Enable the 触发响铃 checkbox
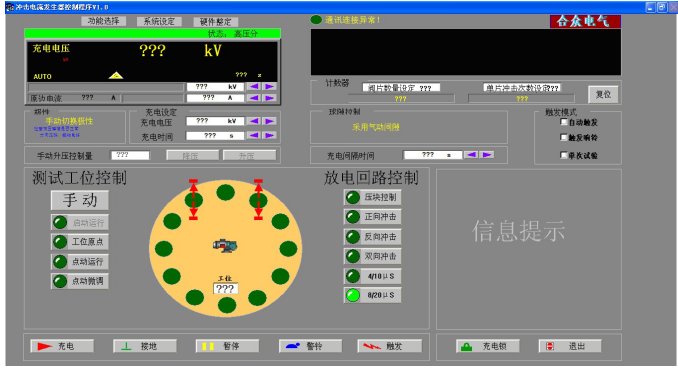This screenshot has height=368, width=678. [x=563, y=137]
